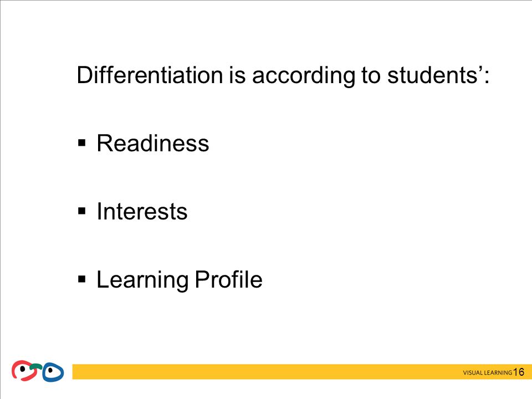Click the slide number 16
The width and height of the screenshot is (532, 399).
(519, 372)
